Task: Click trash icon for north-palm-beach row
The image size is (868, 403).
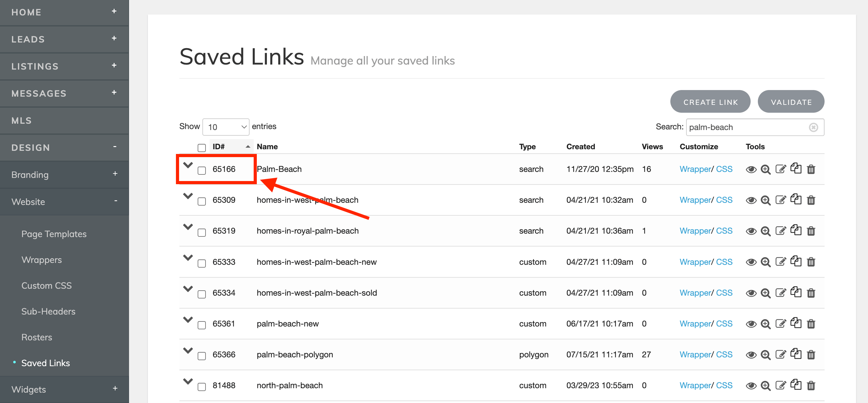Action: [x=811, y=386]
